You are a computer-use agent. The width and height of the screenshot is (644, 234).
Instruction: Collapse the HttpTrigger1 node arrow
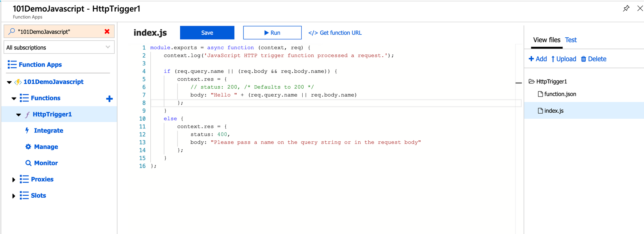[x=19, y=115]
